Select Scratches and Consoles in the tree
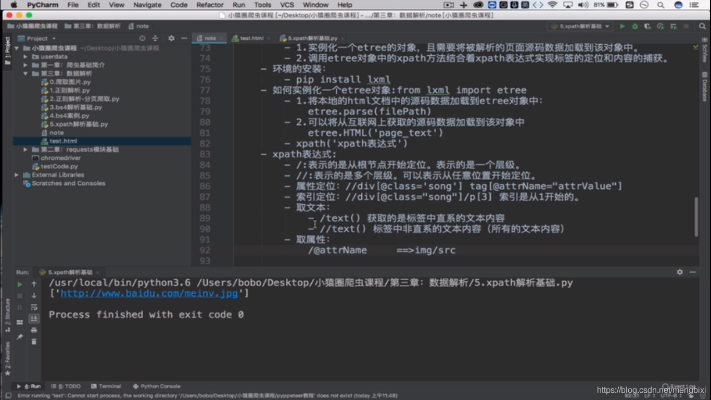Viewport: 711px width, 400px height. coord(64,183)
